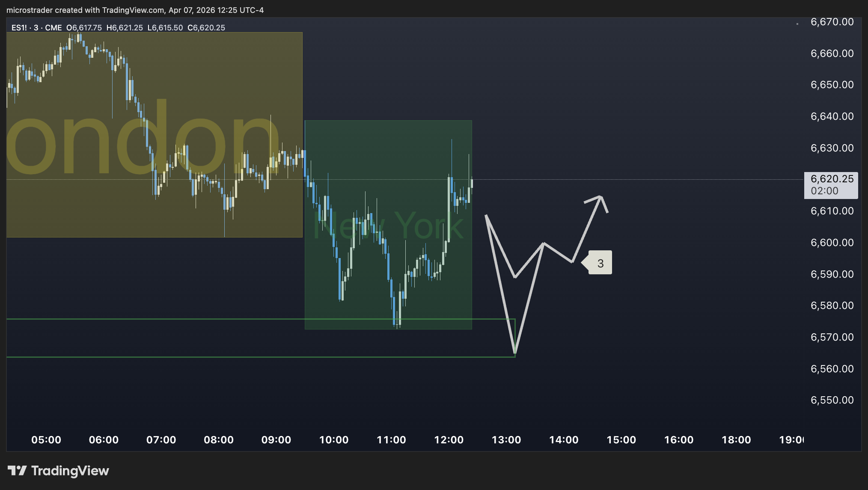Image resolution: width=868 pixels, height=490 pixels.
Task: Click the 6,570.00 price axis label
Action: pyautogui.click(x=832, y=337)
